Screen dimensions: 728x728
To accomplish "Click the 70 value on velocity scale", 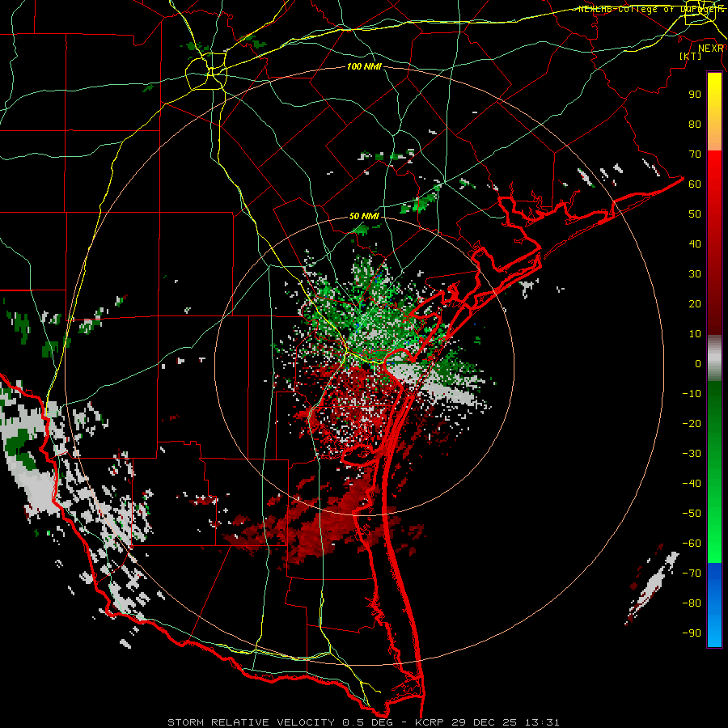I will pyautogui.click(x=695, y=154).
